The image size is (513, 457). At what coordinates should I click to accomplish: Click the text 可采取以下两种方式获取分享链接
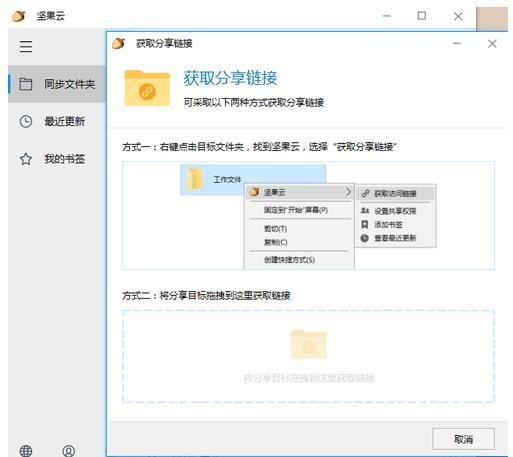254,102
